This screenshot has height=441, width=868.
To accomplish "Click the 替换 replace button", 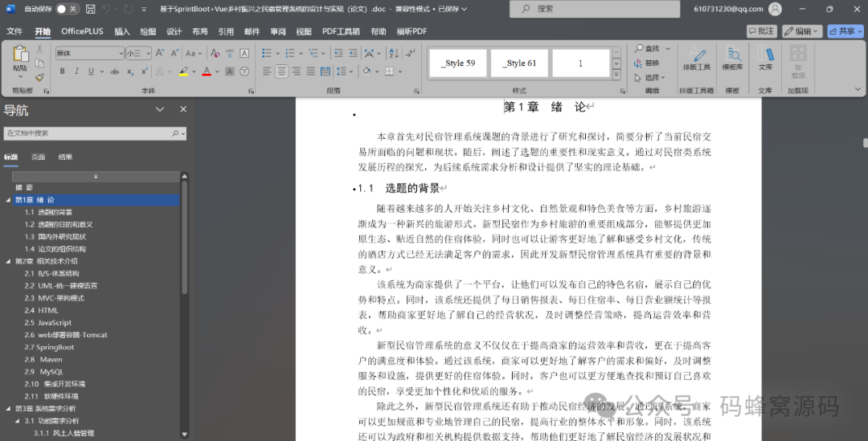I will click(646, 63).
